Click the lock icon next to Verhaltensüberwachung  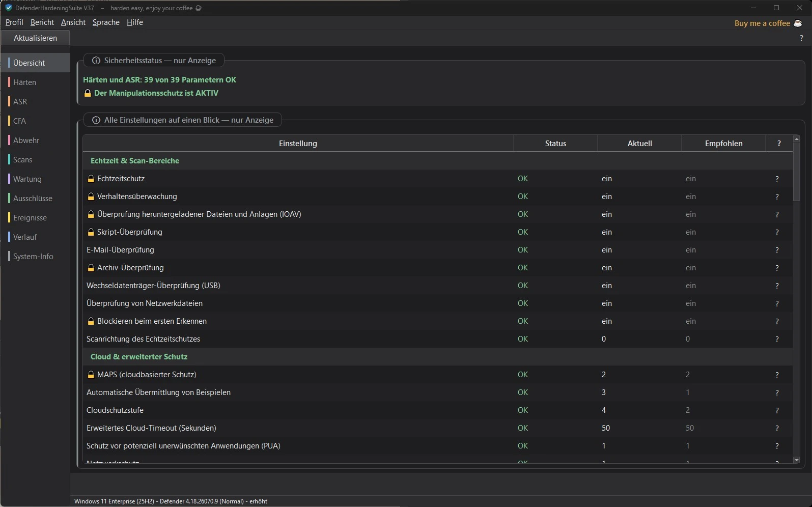pos(91,196)
